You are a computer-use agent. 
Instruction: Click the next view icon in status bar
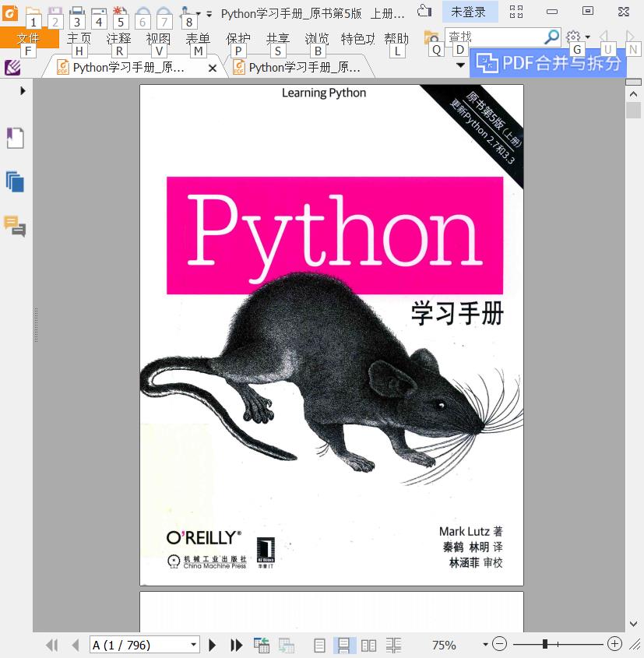coord(287,645)
